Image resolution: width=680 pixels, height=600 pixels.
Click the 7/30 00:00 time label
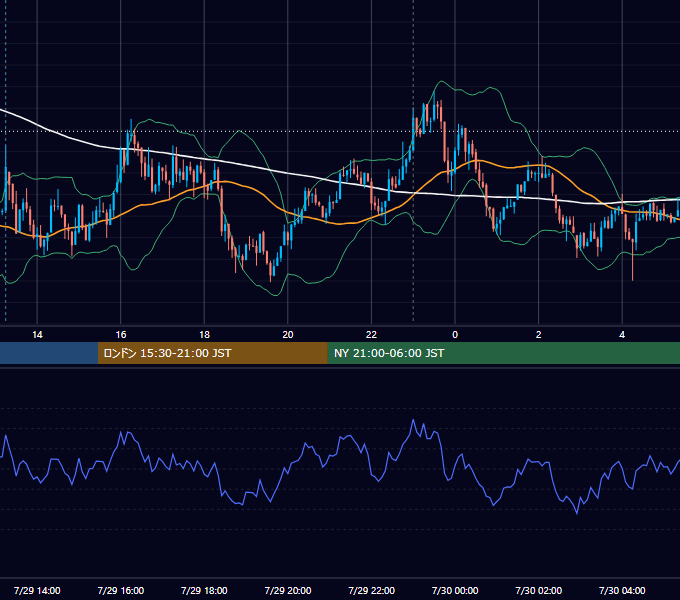pyautogui.click(x=455, y=590)
